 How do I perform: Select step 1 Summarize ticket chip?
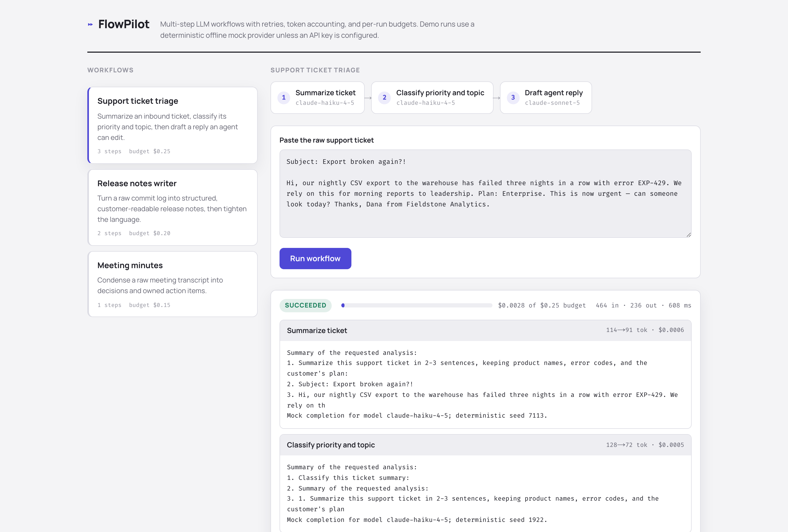317,98
